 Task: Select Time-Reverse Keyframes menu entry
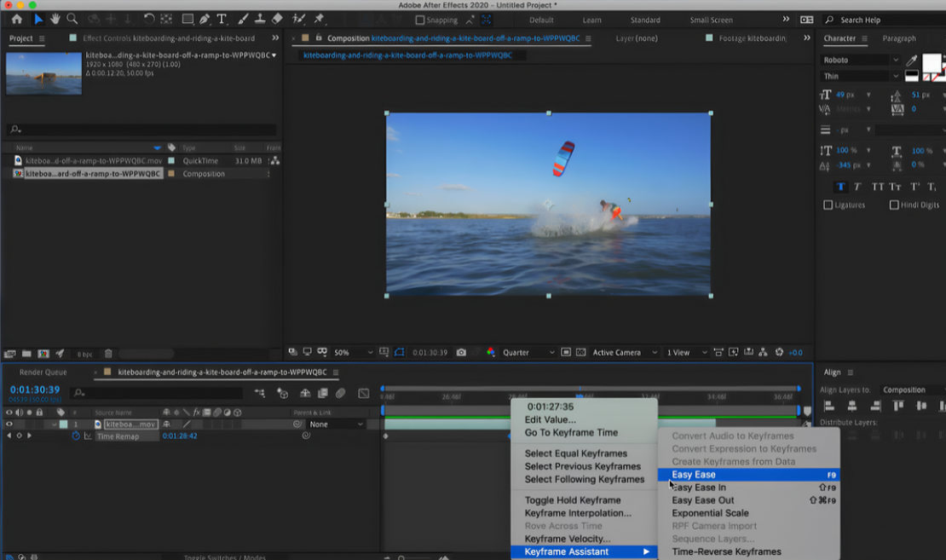click(726, 551)
